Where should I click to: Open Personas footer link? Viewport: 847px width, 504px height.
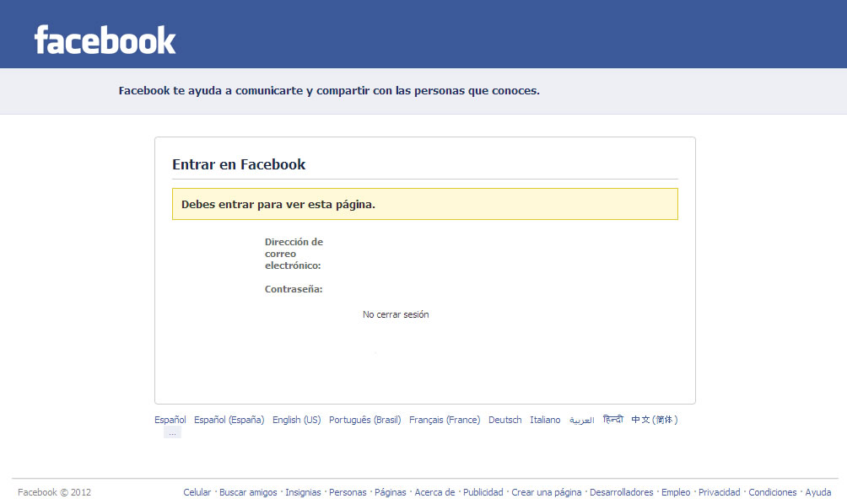pyautogui.click(x=348, y=492)
